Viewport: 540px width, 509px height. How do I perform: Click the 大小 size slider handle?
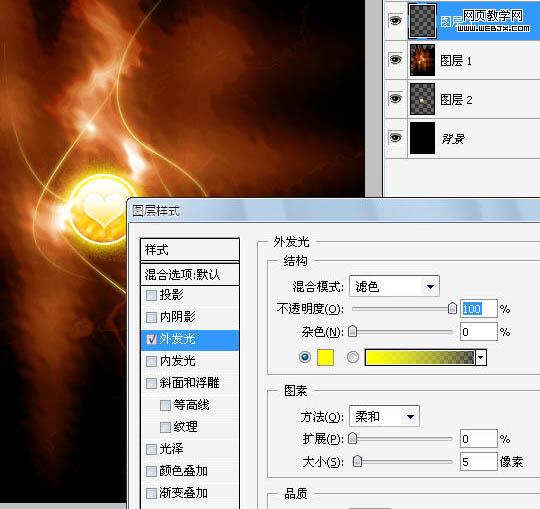coord(358,461)
